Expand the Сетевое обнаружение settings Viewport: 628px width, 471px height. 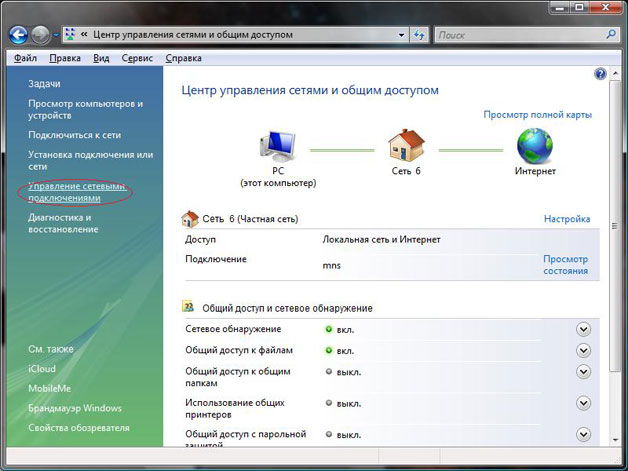click(584, 329)
